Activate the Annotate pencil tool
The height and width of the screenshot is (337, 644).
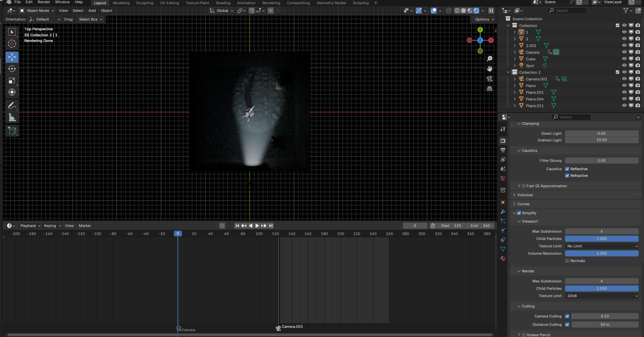point(12,106)
